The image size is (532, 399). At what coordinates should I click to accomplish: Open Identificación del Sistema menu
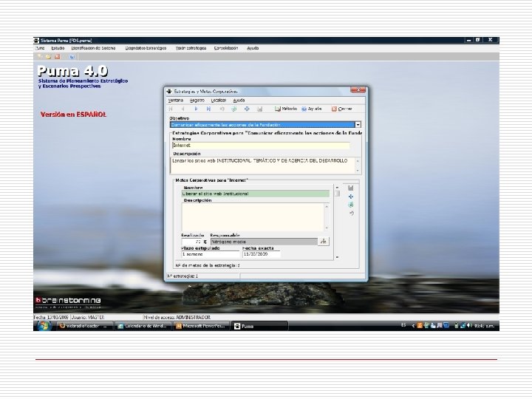(93, 48)
